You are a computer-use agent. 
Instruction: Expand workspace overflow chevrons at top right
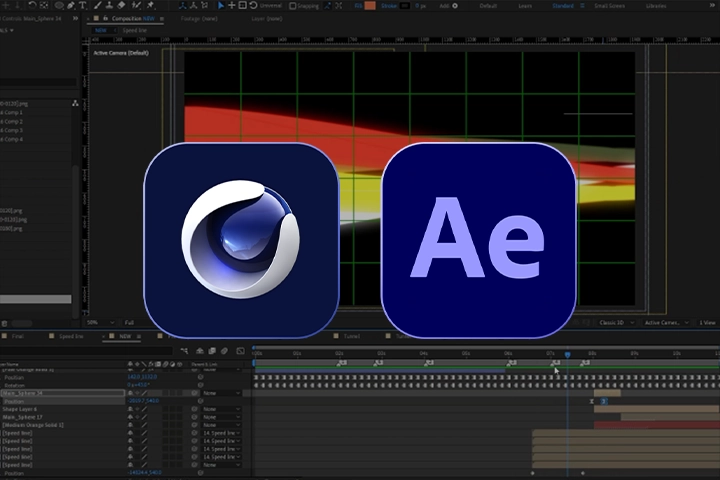[712, 5]
